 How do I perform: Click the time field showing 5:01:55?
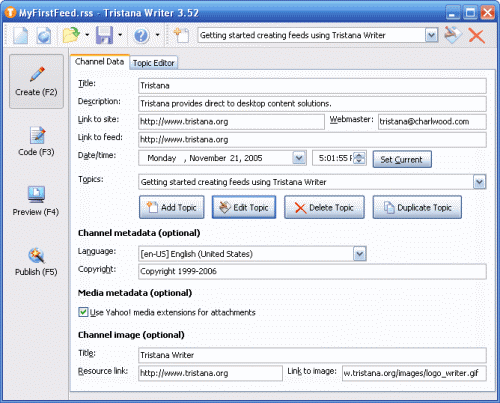point(333,158)
